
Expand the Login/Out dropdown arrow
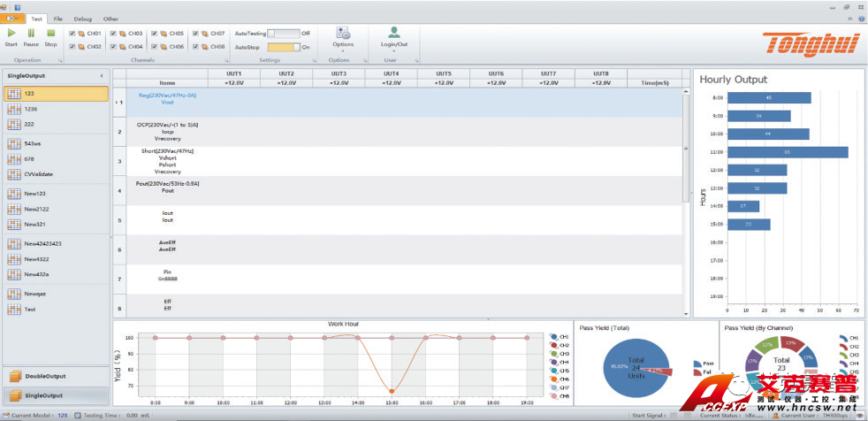394,50
